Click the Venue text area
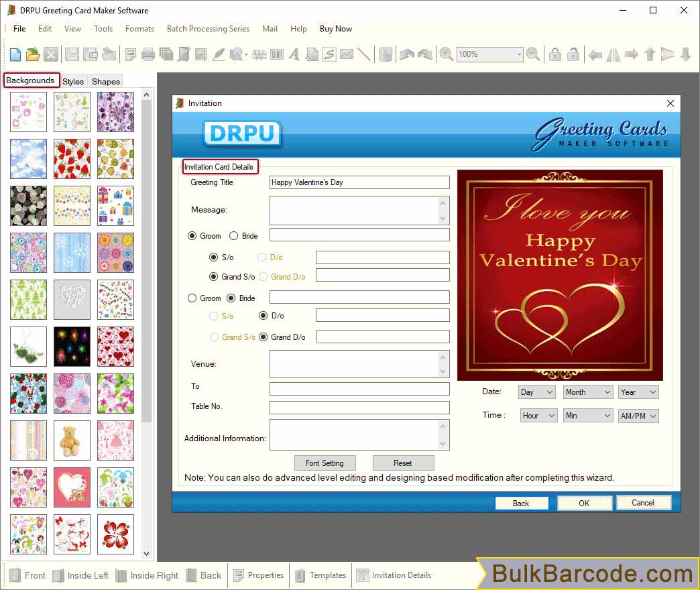The image size is (700, 590). point(359,364)
